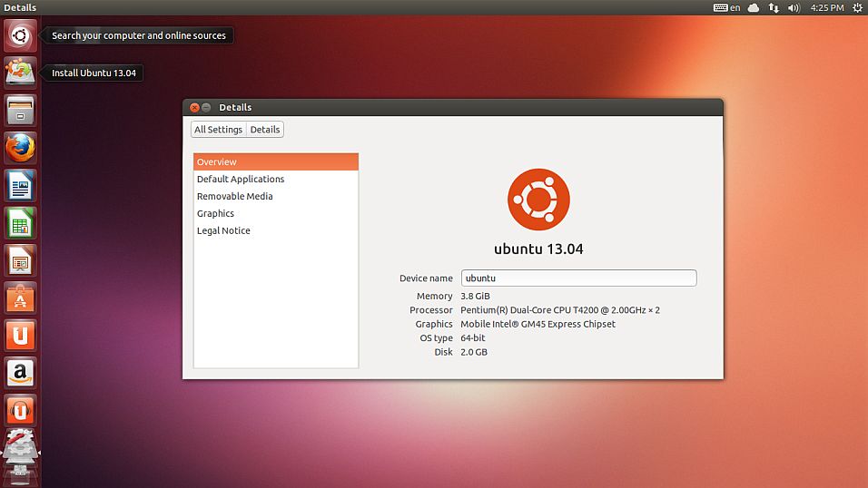Open the Ubuntu Dash search launcher

click(20, 35)
